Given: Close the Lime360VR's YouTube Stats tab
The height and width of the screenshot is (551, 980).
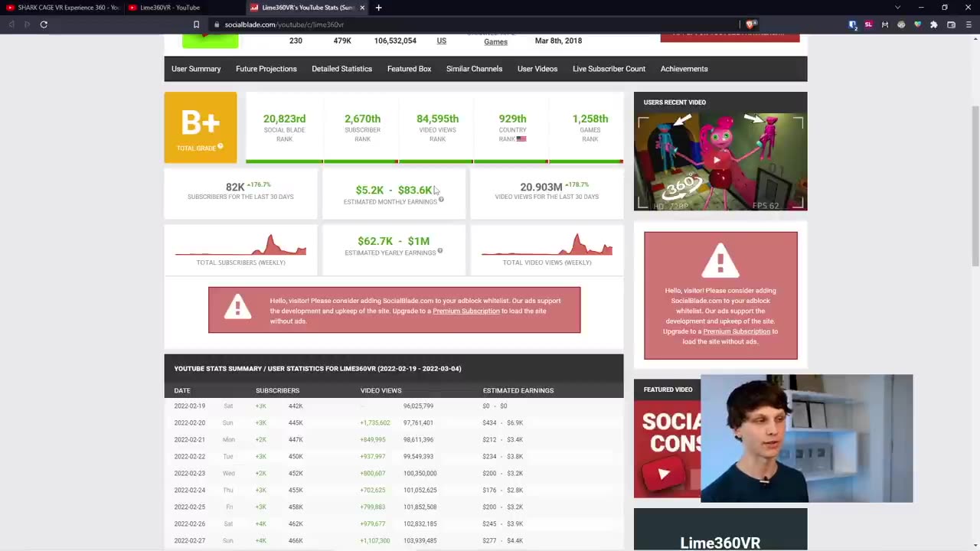Looking at the screenshot, I should [362, 8].
